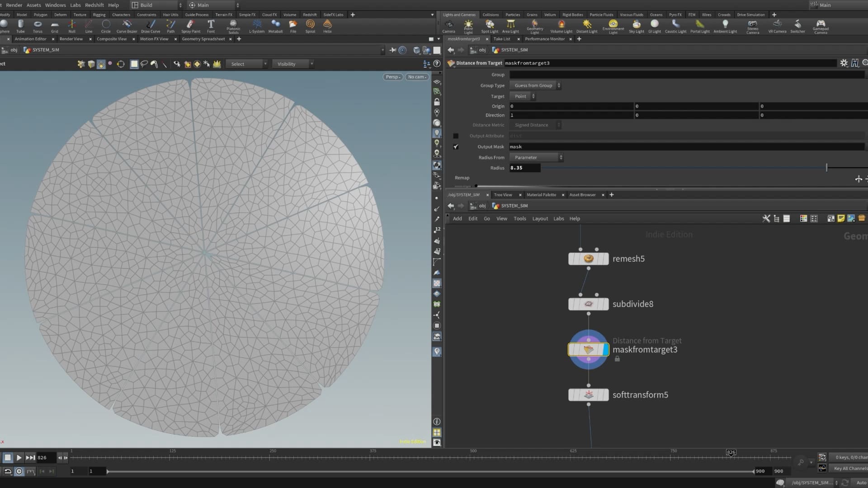
Task: Open parameter gear settings menu
Action: click(x=844, y=63)
